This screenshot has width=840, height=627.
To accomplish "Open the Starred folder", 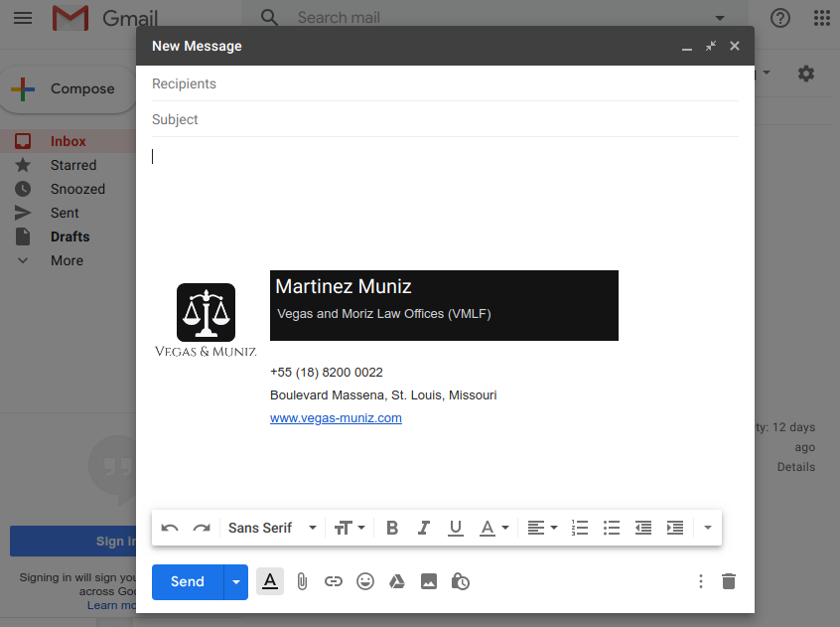I will [73, 165].
